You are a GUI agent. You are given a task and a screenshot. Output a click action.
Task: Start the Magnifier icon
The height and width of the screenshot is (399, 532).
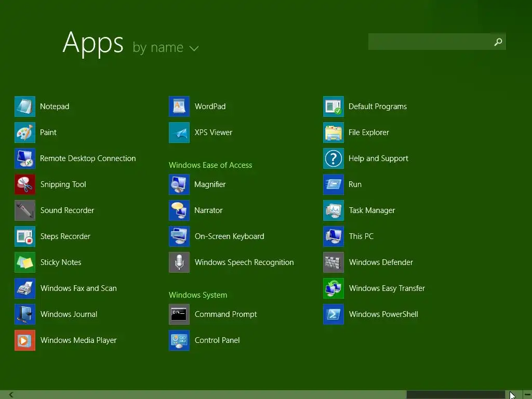tap(179, 184)
